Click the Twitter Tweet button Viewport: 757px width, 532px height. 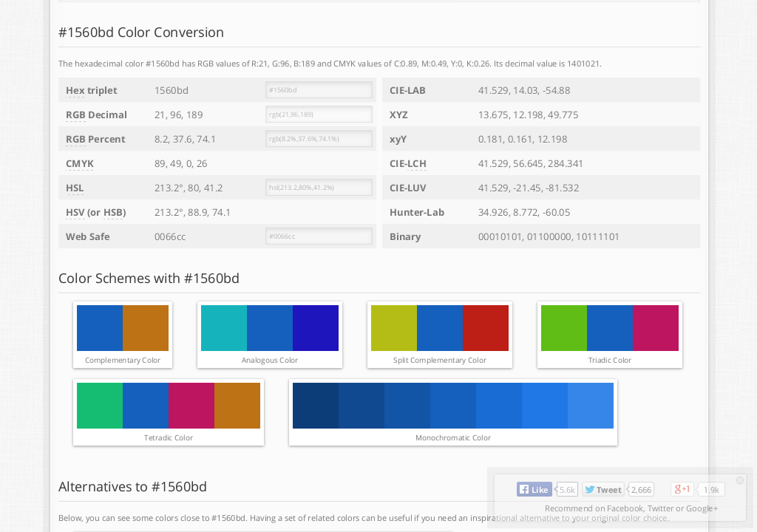click(x=602, y=489)
